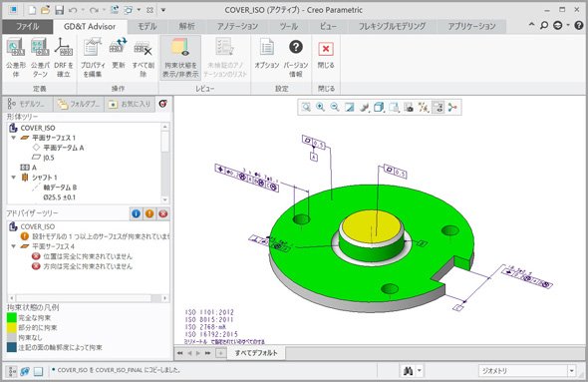The height and width of the screenshot is (382, 588).
Task: Switch to the アプリケーション applications tab
Action: pyautogui.click(x=471, y=26)
